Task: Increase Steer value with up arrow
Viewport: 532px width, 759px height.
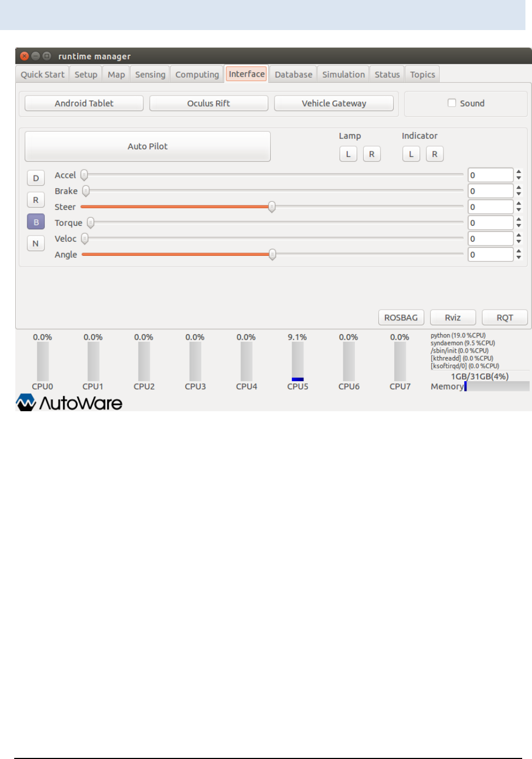Action: coord(518,203)
